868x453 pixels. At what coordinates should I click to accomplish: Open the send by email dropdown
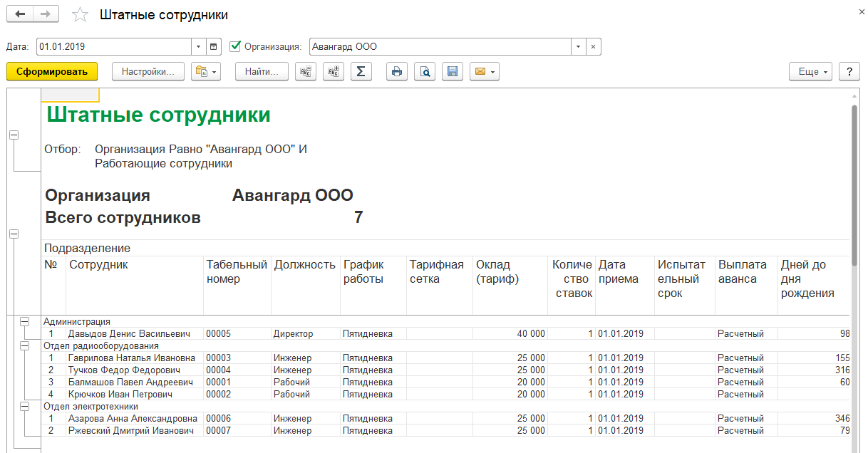[484, 71]
